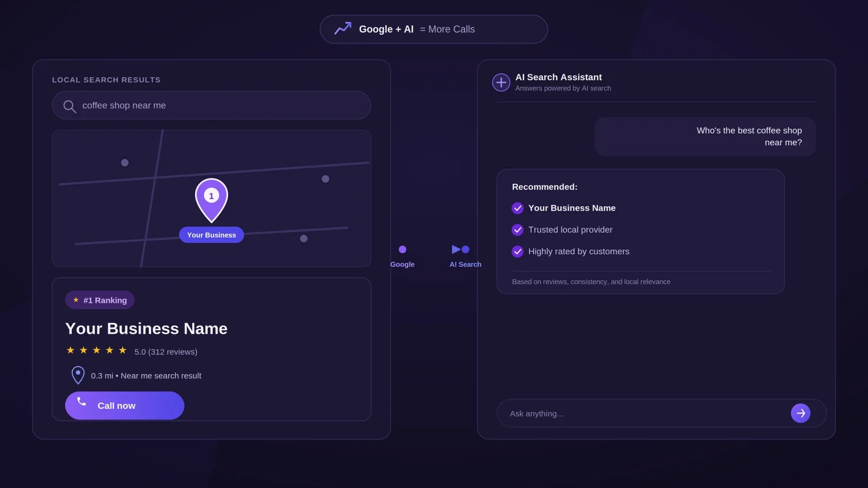Click the fifth gold rating star
The width and height of the screenshot is (868, 488).
point(123,350)
